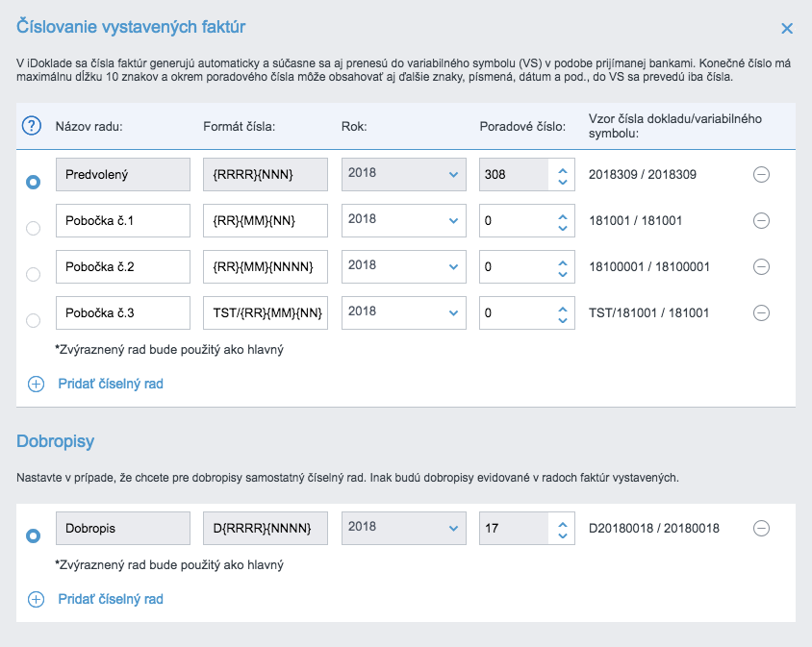Select Pobočka č.1 as main series
This screenshot has width=812, height=647.
34,228
